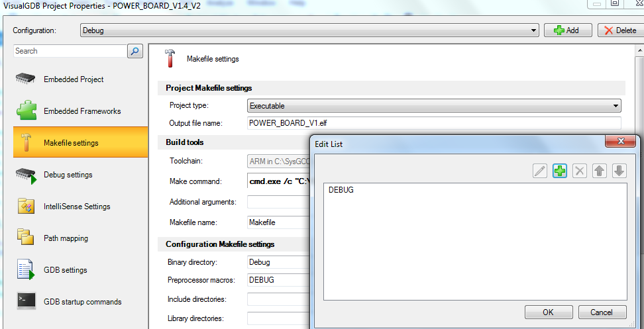Click the hammer icon beside Makefile settings in sidebar
644x329 pixels.
pyautogui.click(x=27, y=142)
